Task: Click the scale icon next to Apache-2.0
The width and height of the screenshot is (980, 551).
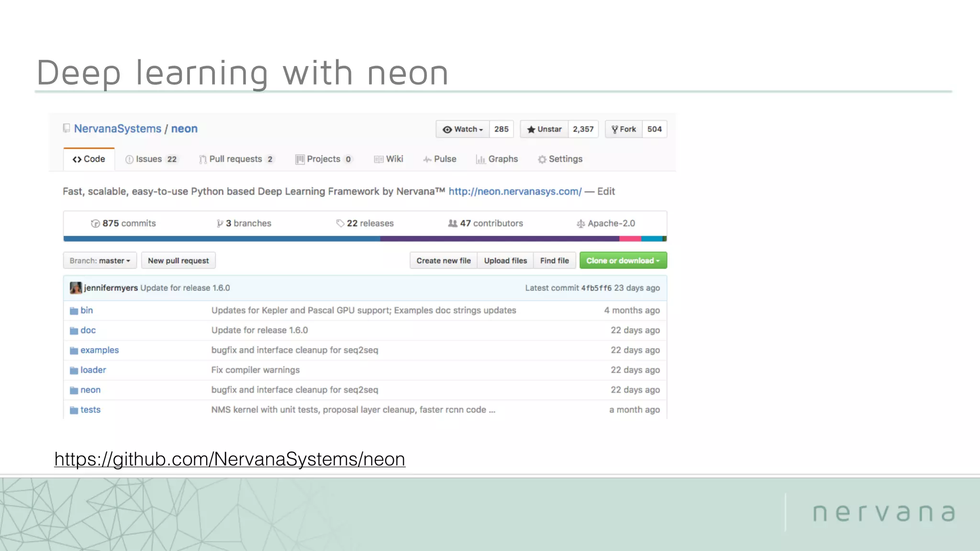Action: pos(580,223)
